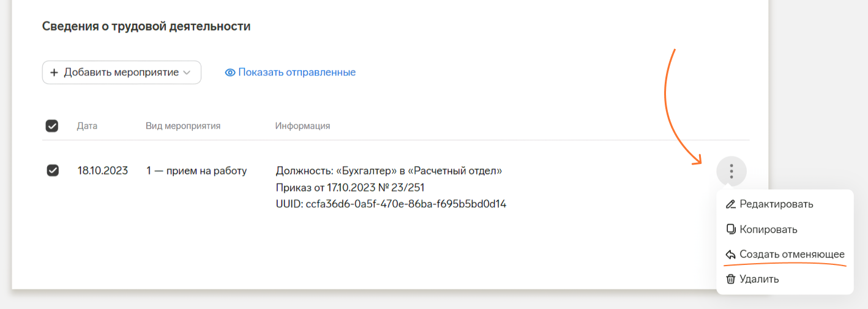This screenshot has height=309, width=868.
Task: Click the plus icon in Добавить мероприятие
Action: (x=54, y=72)
